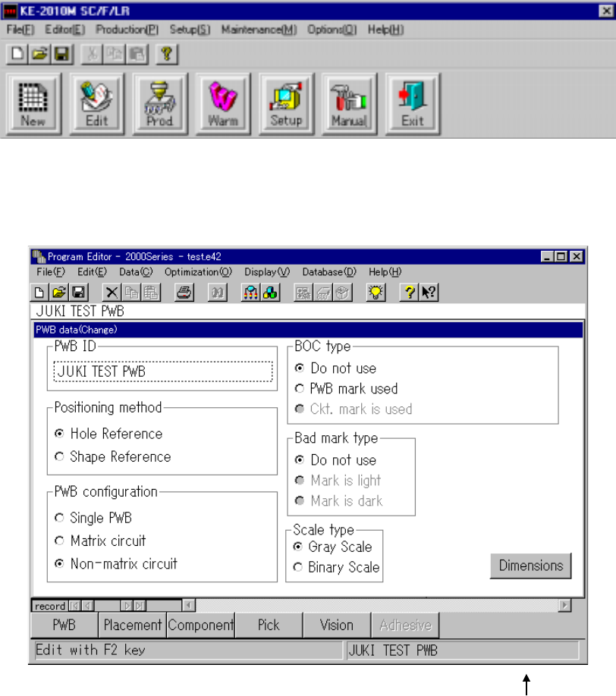This screenshot has width=616, height=696.
Task: Select Bad mark type Do not use
Action: [x=336, y=460]
